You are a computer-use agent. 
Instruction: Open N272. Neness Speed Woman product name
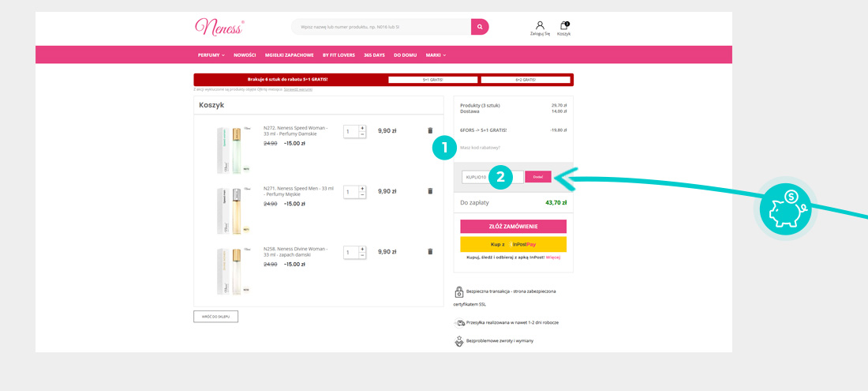pyautogui.click(x=296, y=130)
